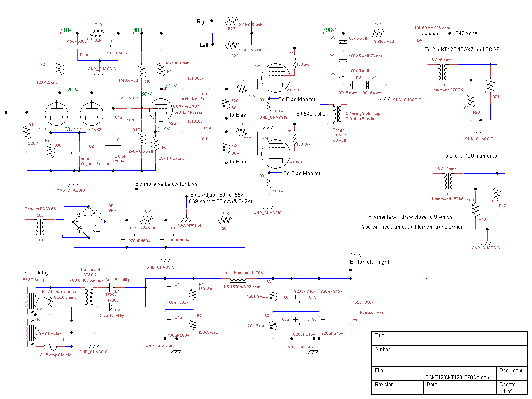Select the V1b 12AX7 triode symbol
This screenshot has height=399, width=532.
click(92, 114)
